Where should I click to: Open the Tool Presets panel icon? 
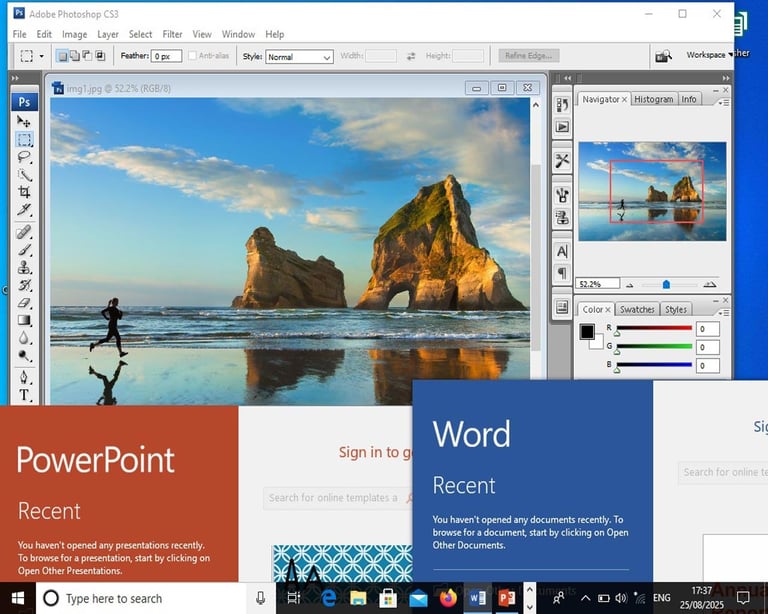coord(562,160)
